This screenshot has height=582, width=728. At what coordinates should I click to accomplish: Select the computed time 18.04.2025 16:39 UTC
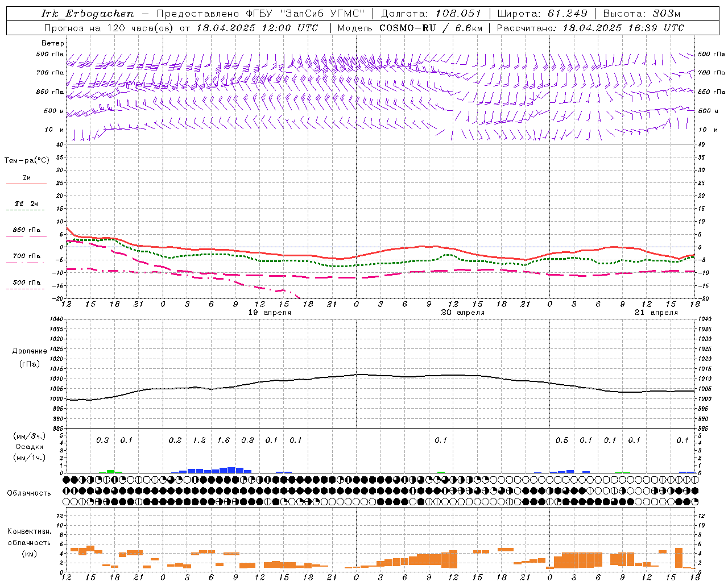click(x=623, y=28)
